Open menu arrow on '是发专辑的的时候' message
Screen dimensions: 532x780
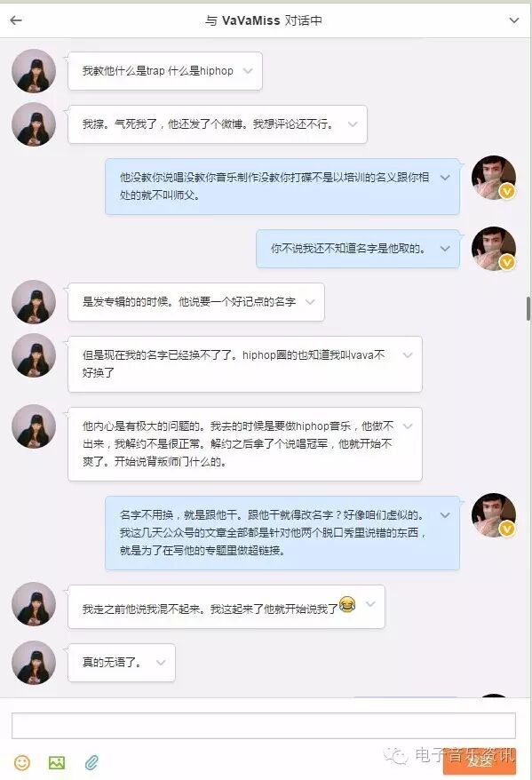point(310,301)
